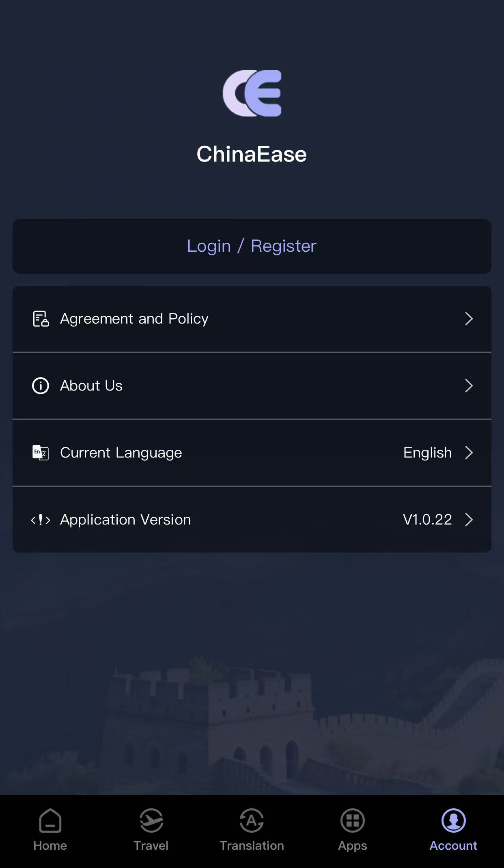Open Current Language chevron arrow
This screenshot has width=504, height=868.
[469, 453]
